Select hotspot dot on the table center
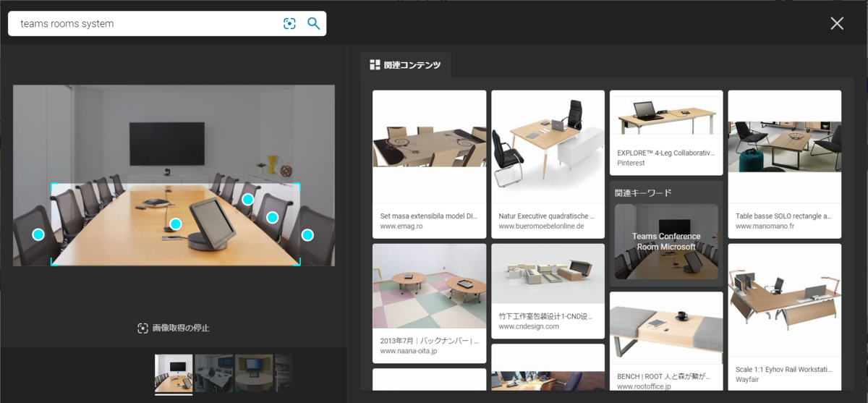This screenshot has width=868, height=403. pyautogui.click(x=175, y=224)
